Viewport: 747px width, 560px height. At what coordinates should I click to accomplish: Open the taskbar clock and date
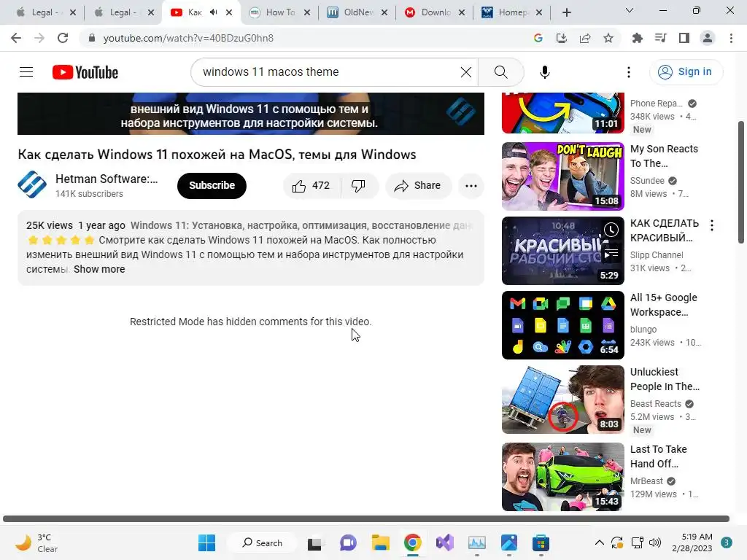[692, 542]
